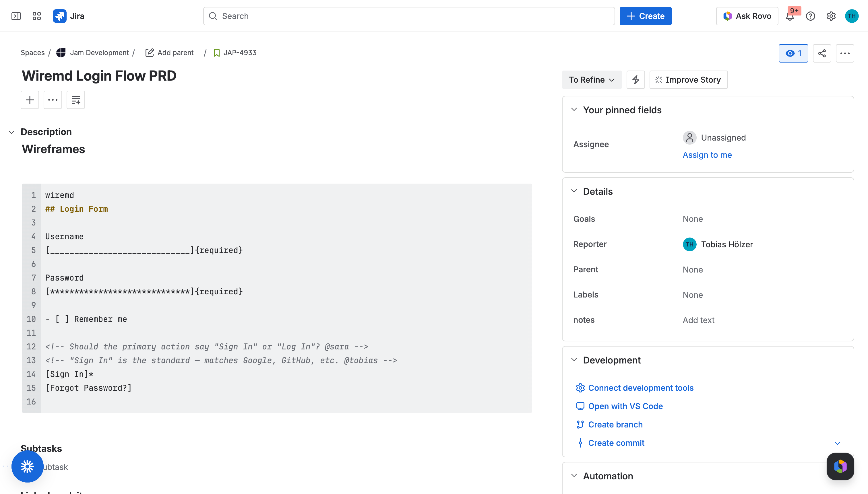Open the app switcher grid icon
Viewport: 868px width, 494px height.
tap(37, 16)
